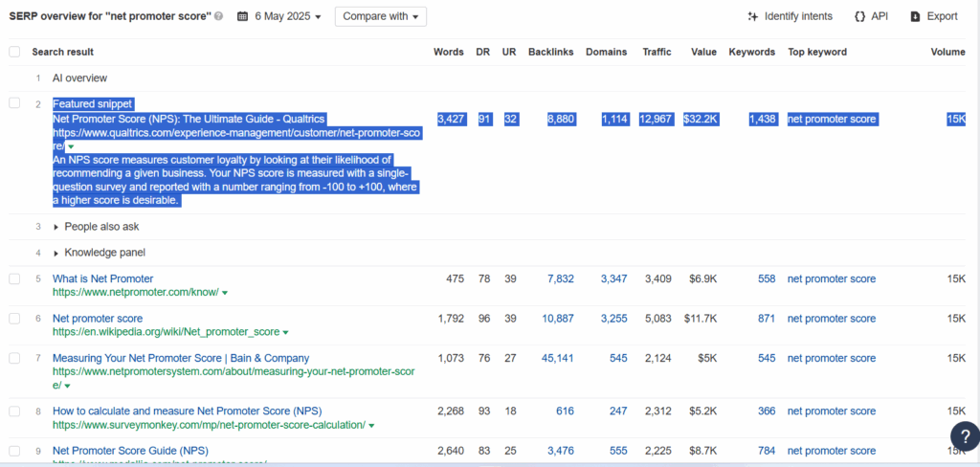The height and width of the screenshot is (467, 980).
Task: Click top keyword link in Wikipedia row
Action: pos(832,319)
